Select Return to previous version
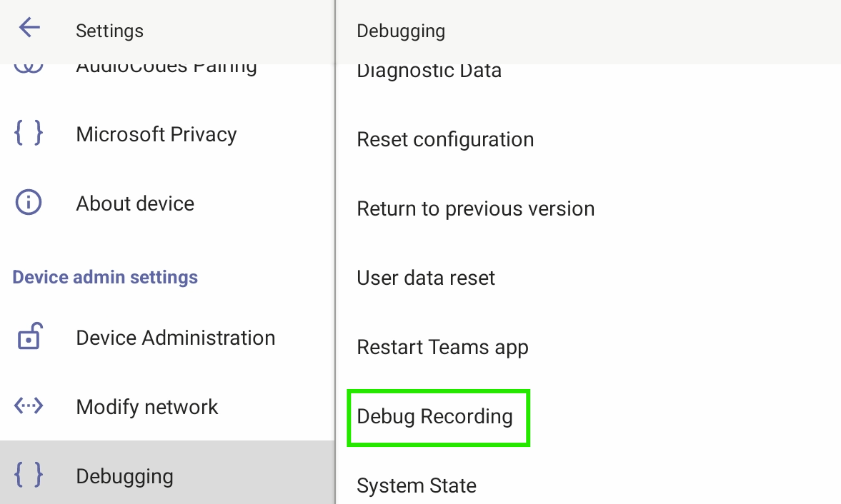The height and width of the screenshot is (504, 841). click(x=476, y=208)
